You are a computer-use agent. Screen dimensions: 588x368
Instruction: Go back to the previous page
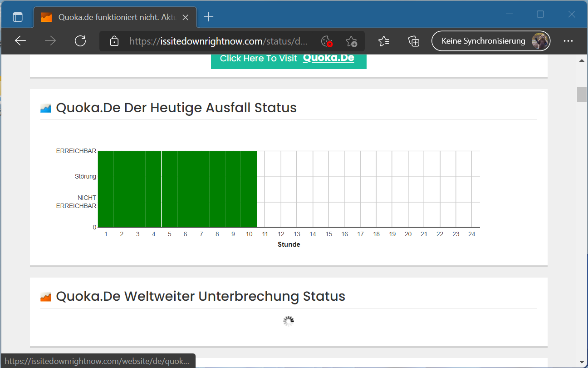[x=20, y=41]
